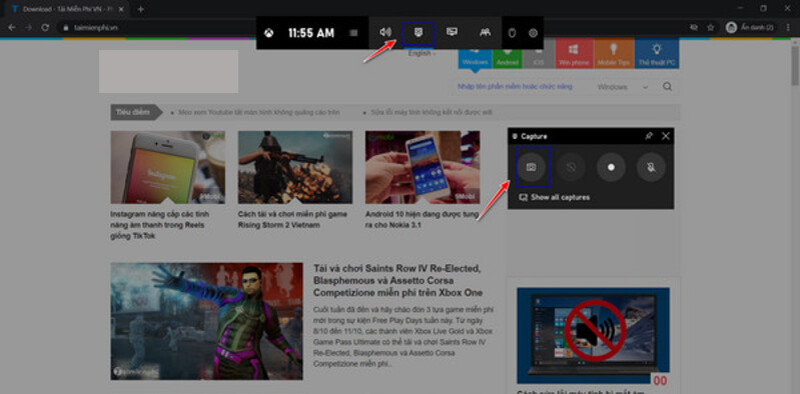The image size is (800, 394).
Task: Open the Chrome three-dot menu
Action: [x=787, y=28]
